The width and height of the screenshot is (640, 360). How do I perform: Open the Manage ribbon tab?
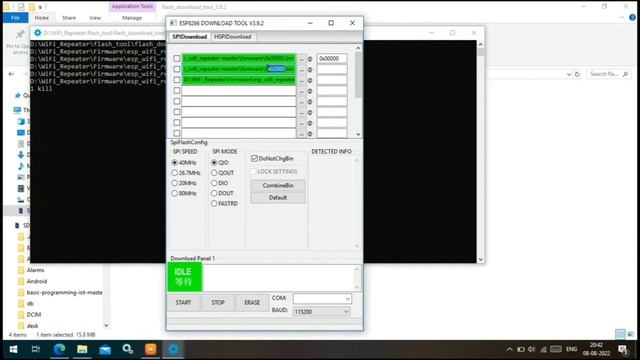(132, 18)
